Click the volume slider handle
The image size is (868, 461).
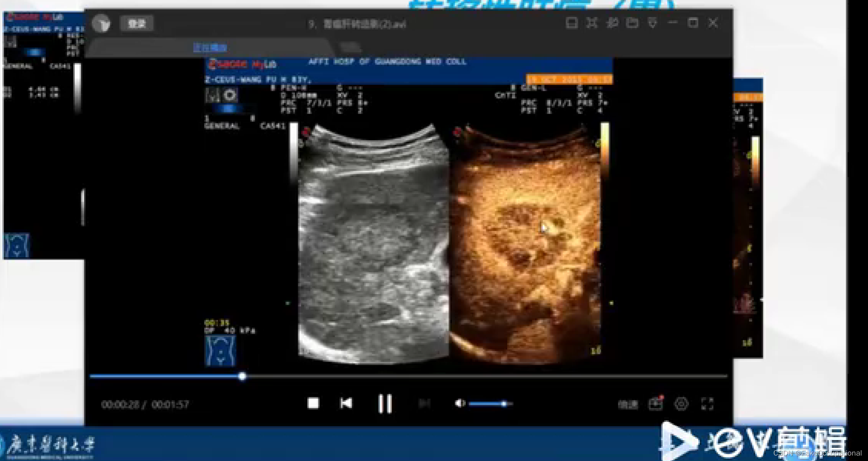504,404
